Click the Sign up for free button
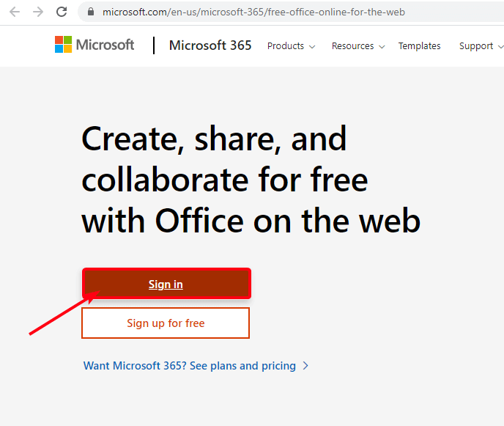The height and width of the screenshot is (426, 504). tap(166, 323)
